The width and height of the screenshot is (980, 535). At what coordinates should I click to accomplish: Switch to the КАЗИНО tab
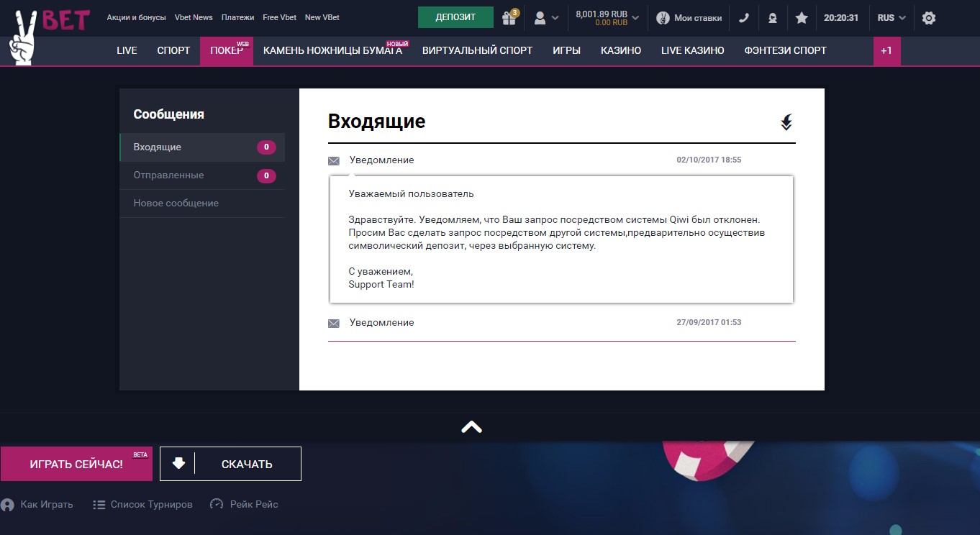[x=620, y=50]
